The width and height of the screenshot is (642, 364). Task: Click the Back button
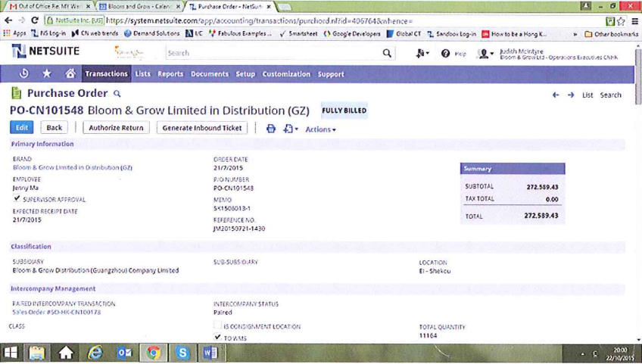click(54, 128)
